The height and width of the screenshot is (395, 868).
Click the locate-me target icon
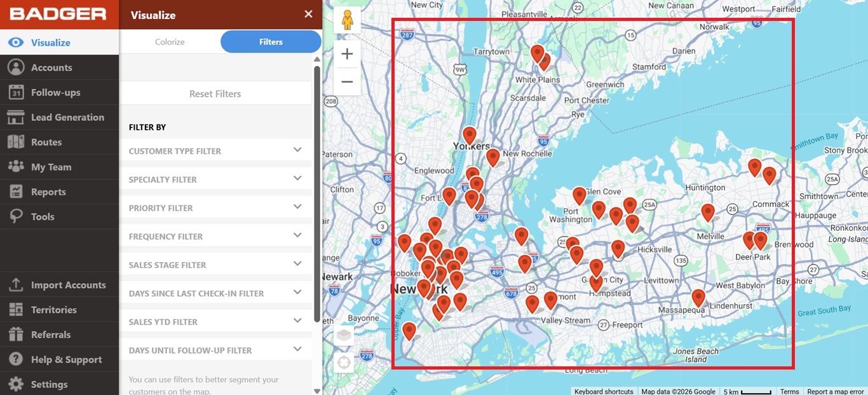tap(344, 363)
